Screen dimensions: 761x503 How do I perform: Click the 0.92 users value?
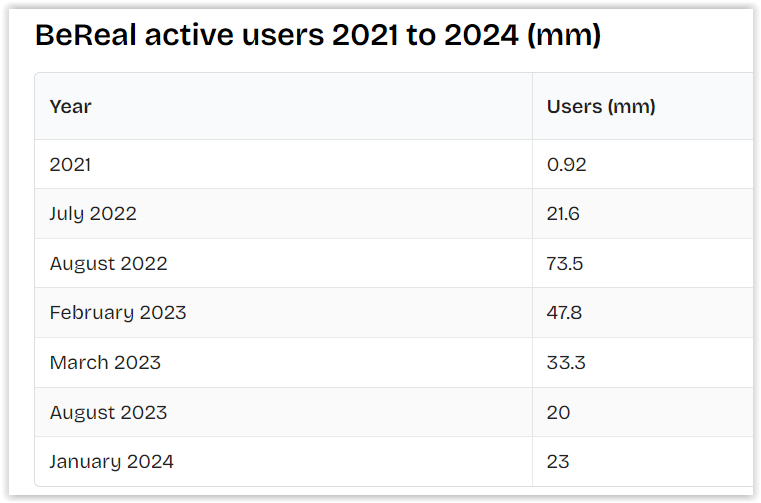point(566,164)
